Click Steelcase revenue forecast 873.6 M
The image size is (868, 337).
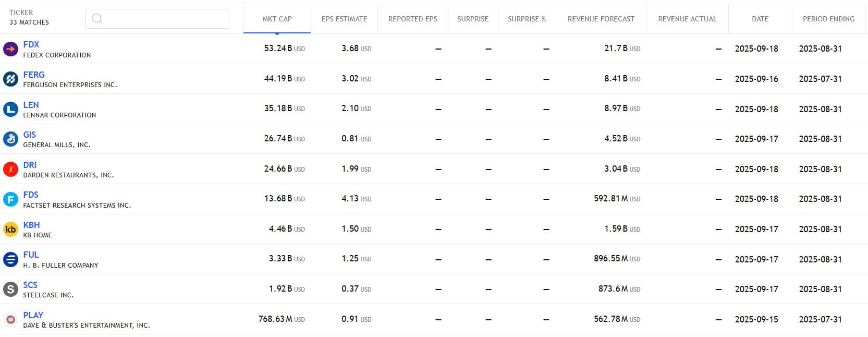[619, 289]
